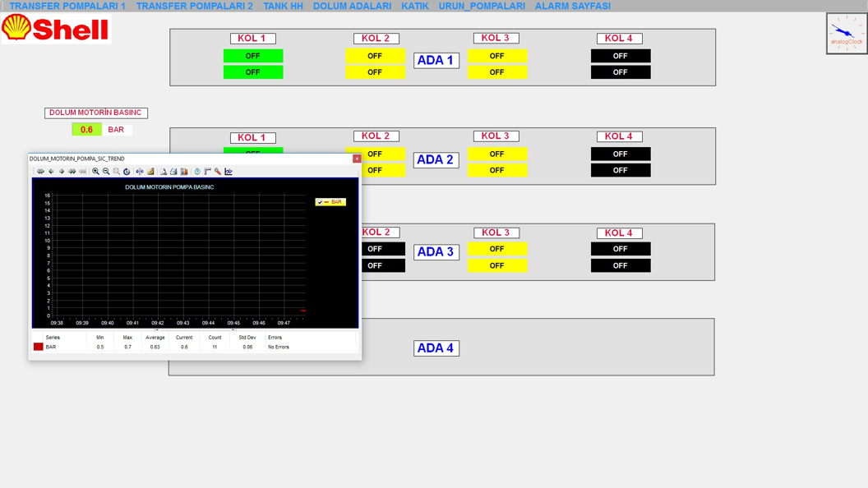This screenshot has width=868, height=488.
Task: Click the KOL 3 label in ADA 2
Action: pyautogui.click(x=496, y=136)
